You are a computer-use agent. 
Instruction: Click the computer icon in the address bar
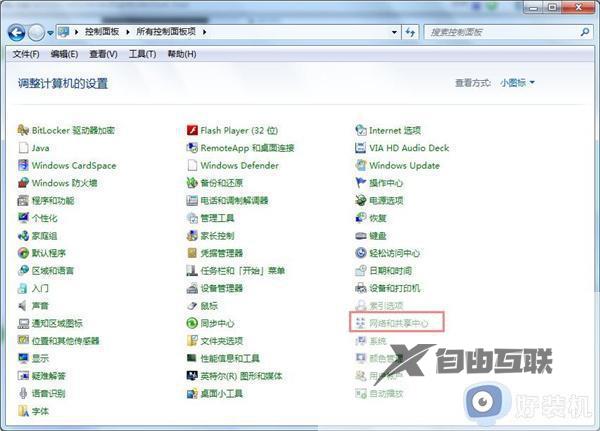click(x=64, y=32)
